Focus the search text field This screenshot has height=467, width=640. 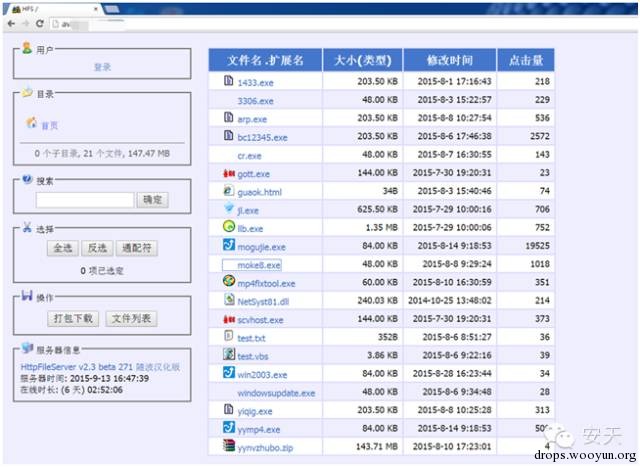click(x=84, y=200)
